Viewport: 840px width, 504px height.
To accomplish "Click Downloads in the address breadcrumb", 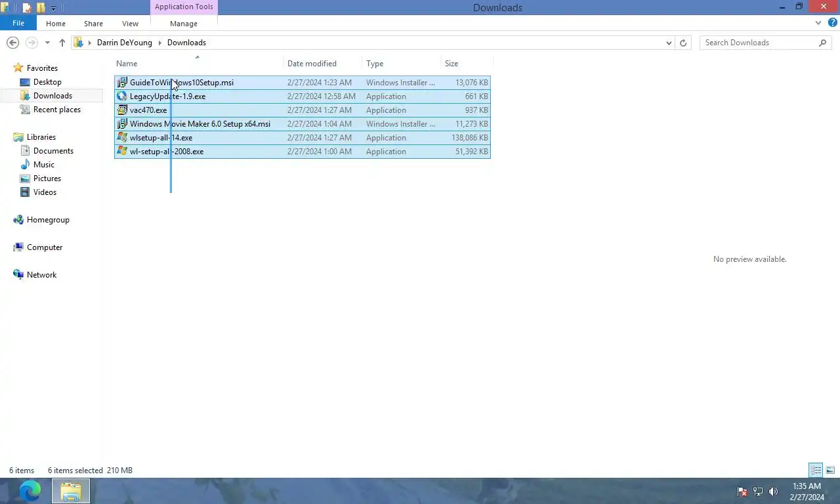I will pos(186,43).
